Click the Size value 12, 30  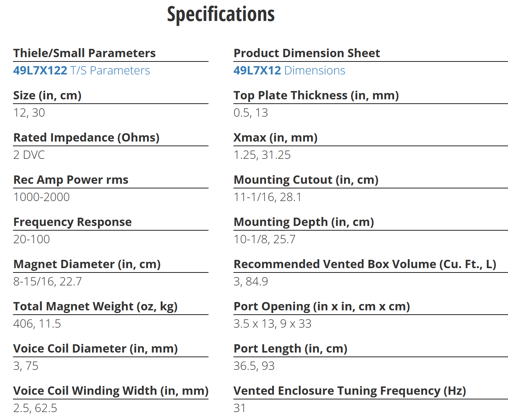pyautogui.click(x=29, y=113)
